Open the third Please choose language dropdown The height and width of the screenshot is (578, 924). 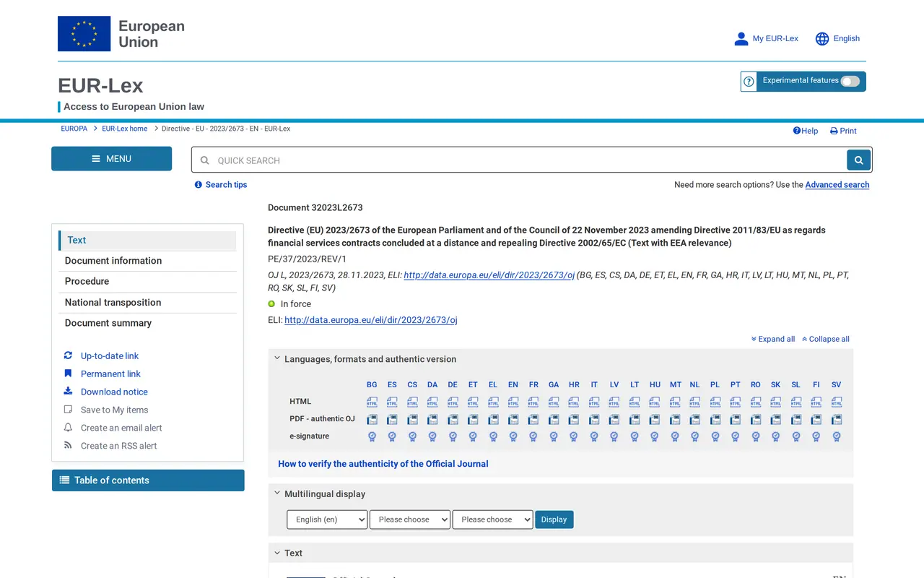tap(492, 519)
